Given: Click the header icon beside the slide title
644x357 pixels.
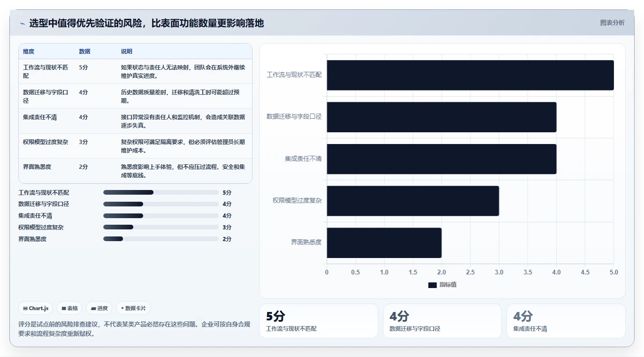Looking at the screenshot, I should pyautogui.click(x=22, y=23).
